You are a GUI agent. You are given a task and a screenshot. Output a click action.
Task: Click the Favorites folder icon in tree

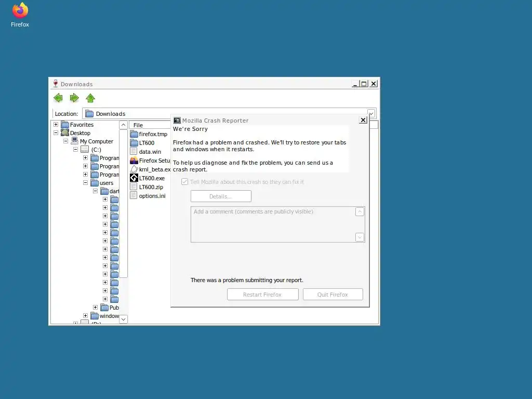point(65,125)
